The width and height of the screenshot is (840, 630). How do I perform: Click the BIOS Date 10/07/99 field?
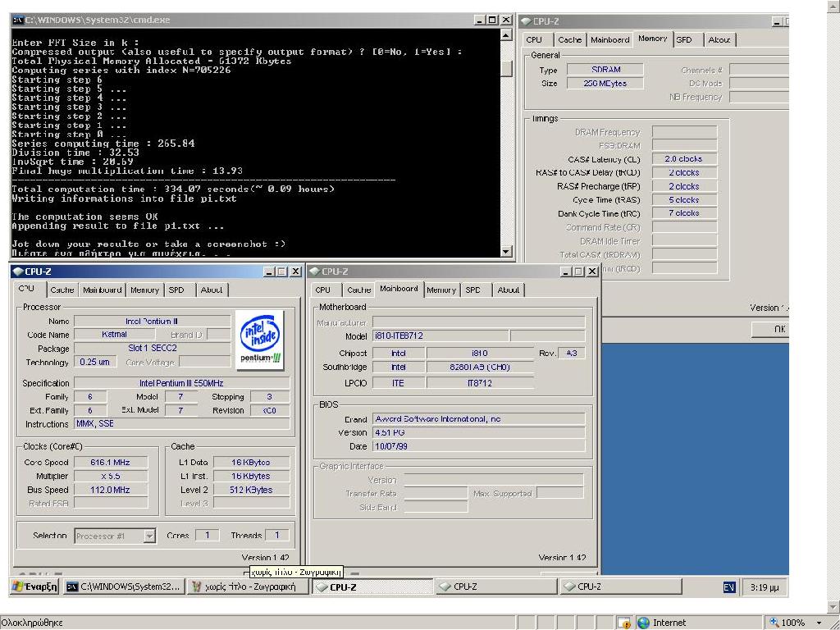coord(479,446)
